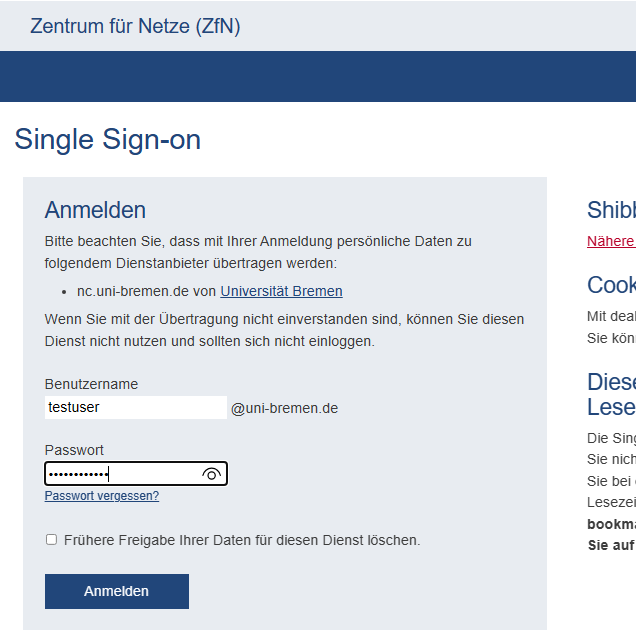636x636 pixels.
Task: Click the blue Anmelden button
Action: click(116, 591)
